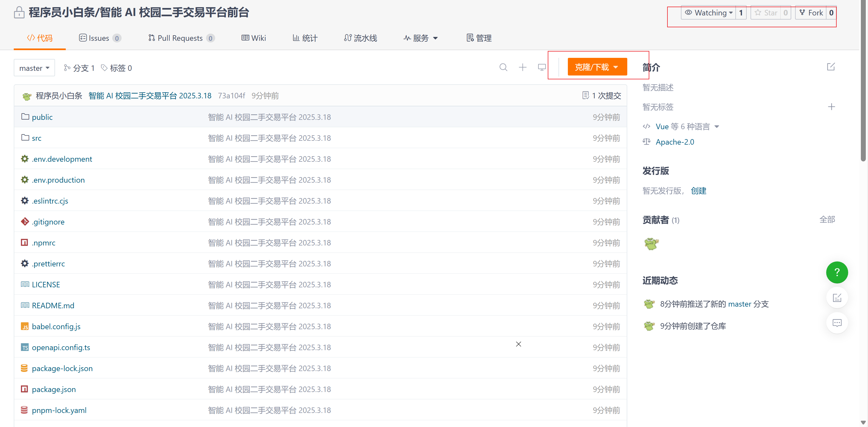This screenshot has height=427, width=868.
Task: Open the Web IDE monitor icon
Action: pyautogui.click(x=541, y=67)
